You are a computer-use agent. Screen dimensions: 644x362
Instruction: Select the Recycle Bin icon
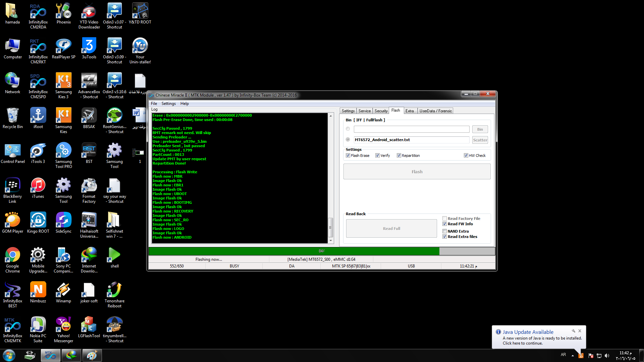coord(13,118)
